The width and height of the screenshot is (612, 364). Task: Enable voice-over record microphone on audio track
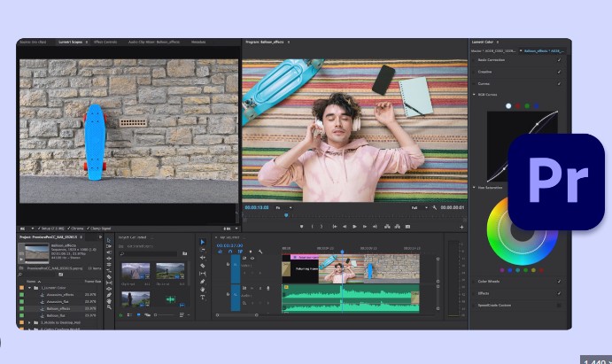pos(267,289)
